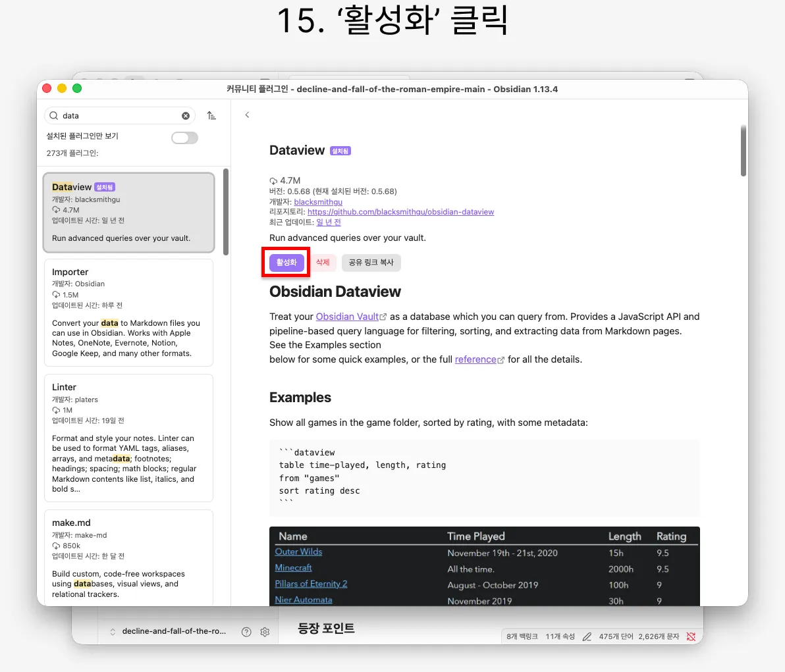
Task: Open the 일 년 전 last update link
Action: pos(329,222)
